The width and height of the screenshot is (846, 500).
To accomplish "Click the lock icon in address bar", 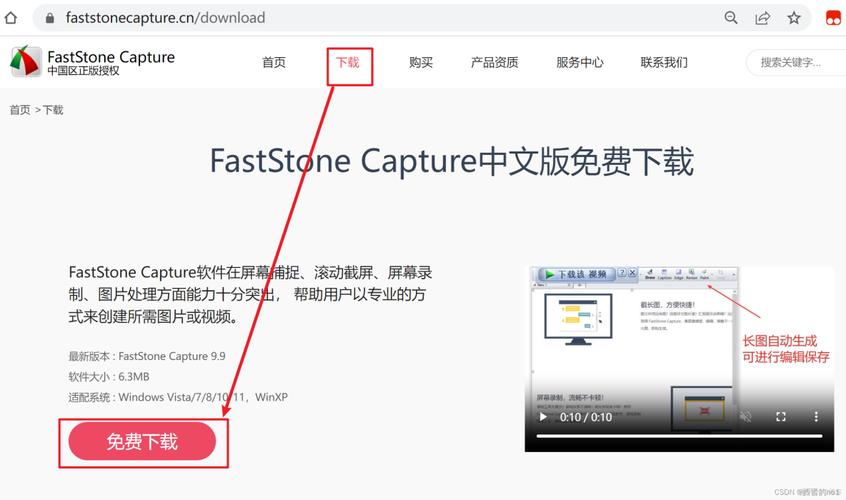I will (x=50, y=18).
